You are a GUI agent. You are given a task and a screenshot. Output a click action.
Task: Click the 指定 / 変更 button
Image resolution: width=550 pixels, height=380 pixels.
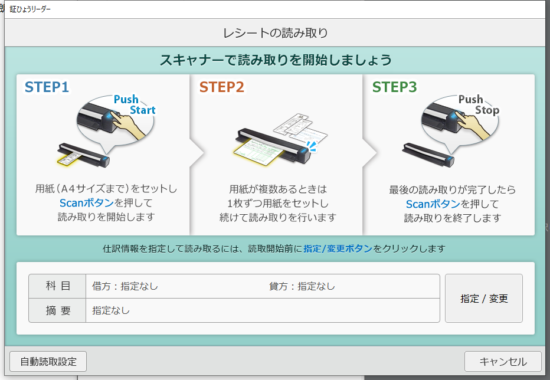pyautogui.click(x=484, y=298)
